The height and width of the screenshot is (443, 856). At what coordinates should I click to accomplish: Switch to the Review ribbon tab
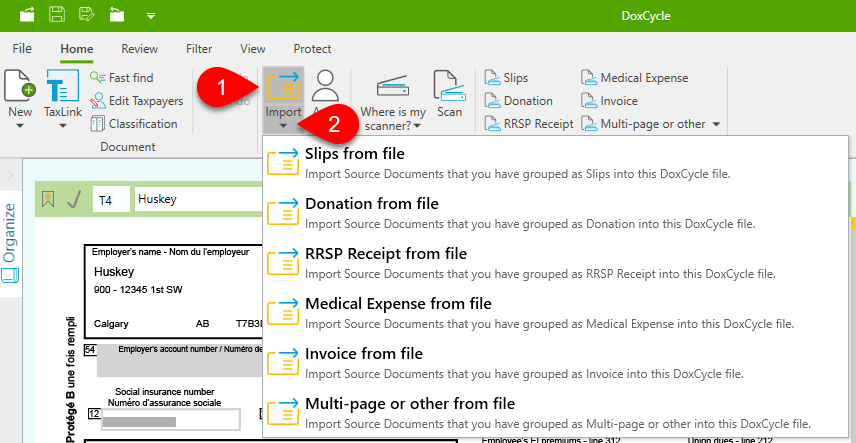(139, 49)
